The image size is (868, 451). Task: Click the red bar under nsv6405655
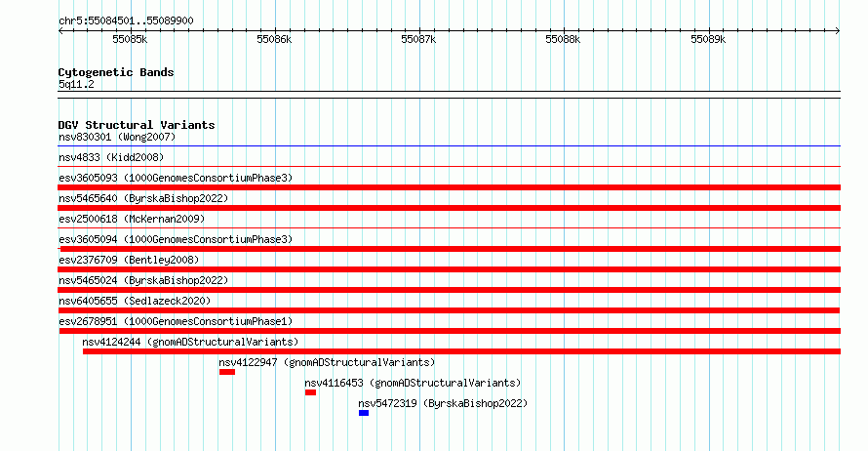[x=450, y=310]
